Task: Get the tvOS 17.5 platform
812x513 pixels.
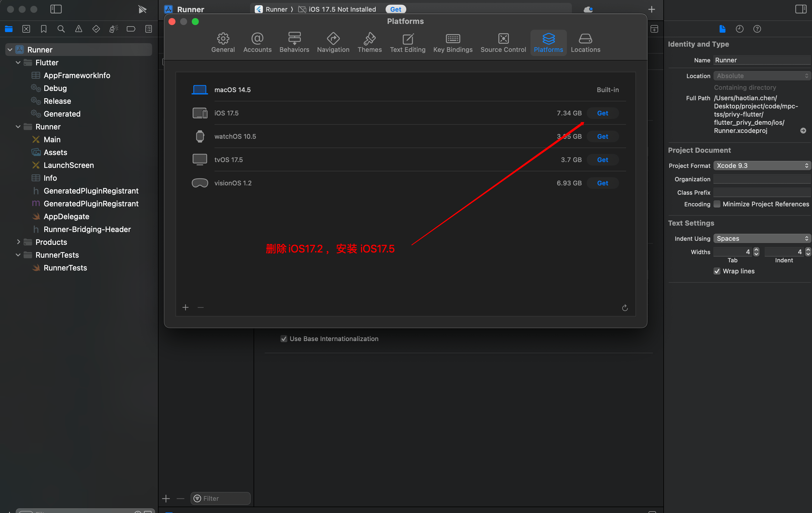Action: [x=603, y=160]
